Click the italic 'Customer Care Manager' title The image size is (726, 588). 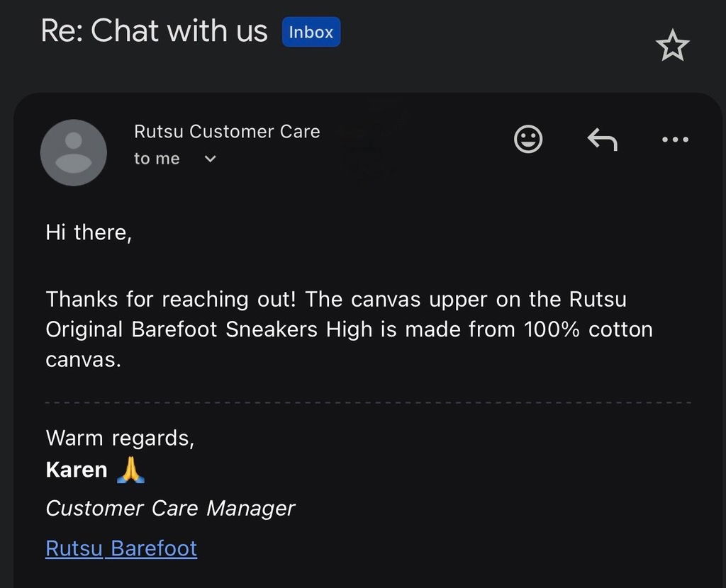(x=170, y=509)
